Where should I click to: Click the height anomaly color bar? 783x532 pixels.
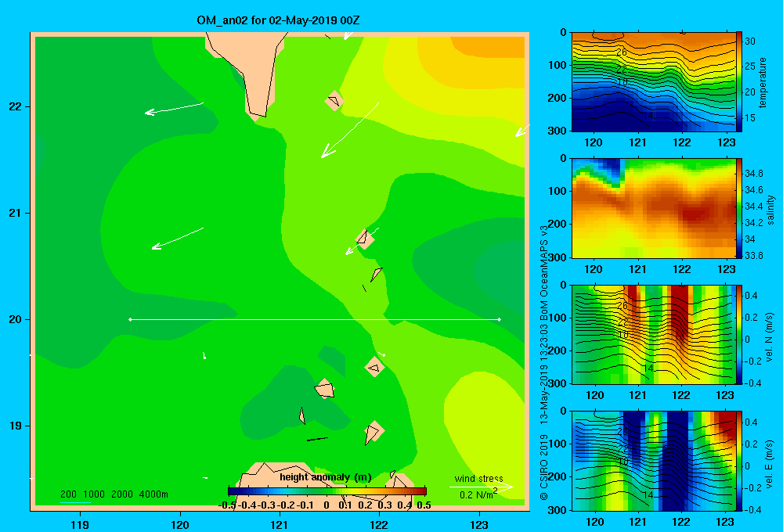click(x=327, y=491)
